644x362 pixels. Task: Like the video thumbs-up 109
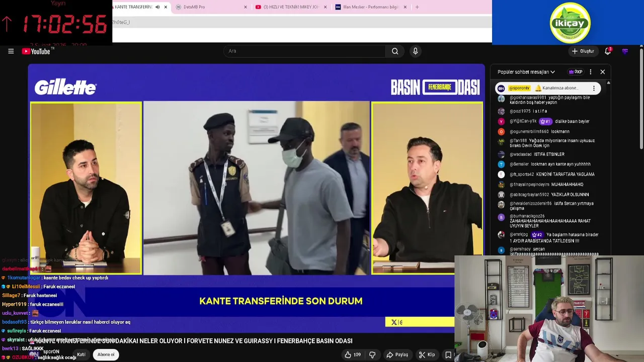click(x=352, y=354)
